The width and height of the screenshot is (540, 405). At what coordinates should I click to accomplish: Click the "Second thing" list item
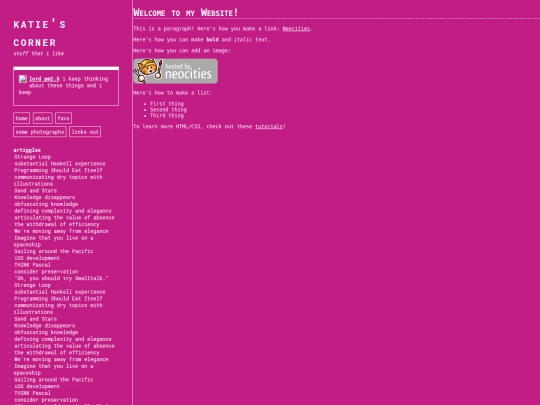[x=168, y=110]
